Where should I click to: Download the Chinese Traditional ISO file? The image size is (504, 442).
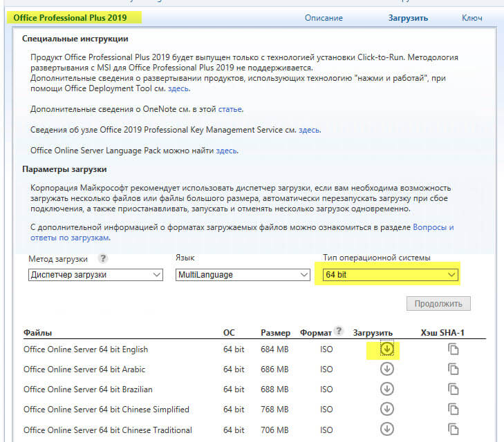pos(387,430)
